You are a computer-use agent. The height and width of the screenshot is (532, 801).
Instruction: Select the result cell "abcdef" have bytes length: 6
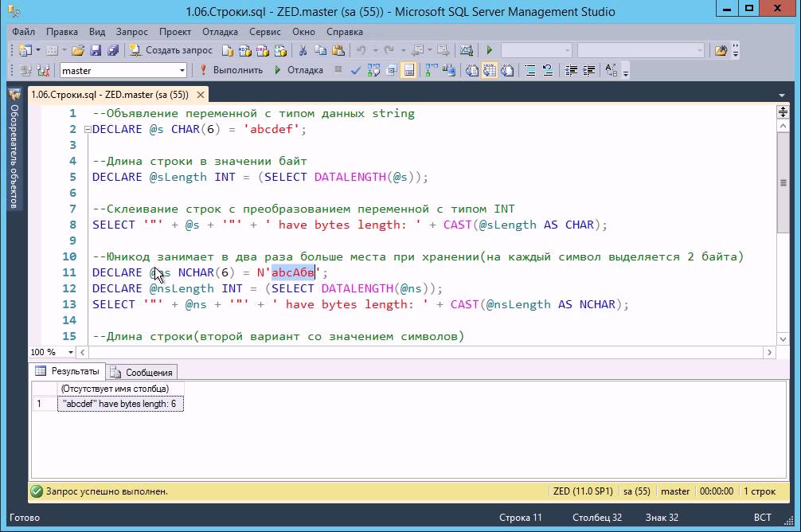[120, 404]
